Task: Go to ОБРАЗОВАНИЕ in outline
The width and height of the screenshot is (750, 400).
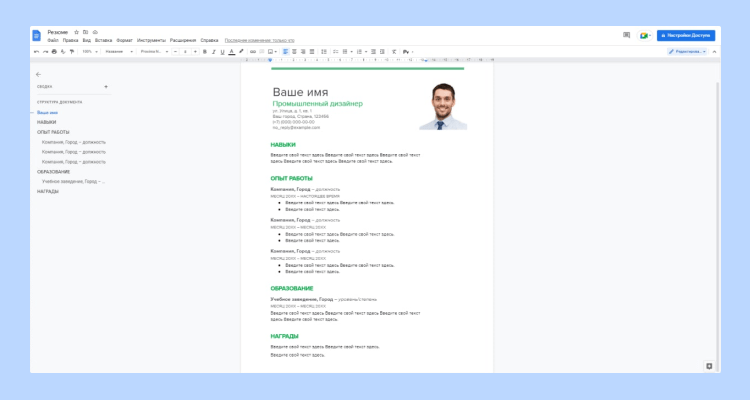Action: tap(54, 172)
